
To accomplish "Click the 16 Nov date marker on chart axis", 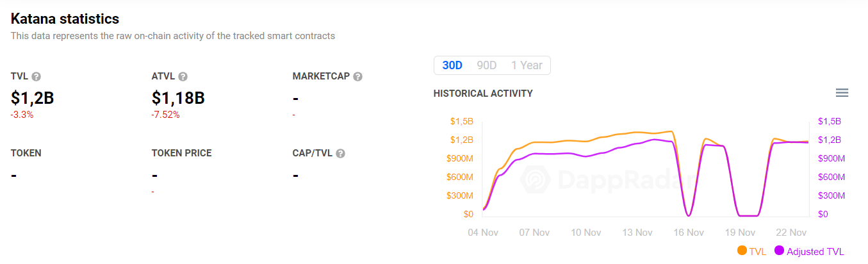I will [688, 233].
